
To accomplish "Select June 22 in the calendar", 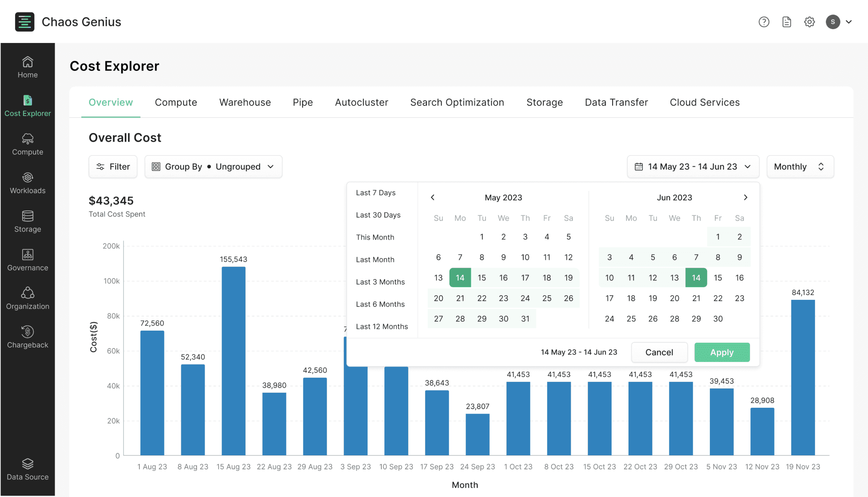I will (x=718, y=298).
